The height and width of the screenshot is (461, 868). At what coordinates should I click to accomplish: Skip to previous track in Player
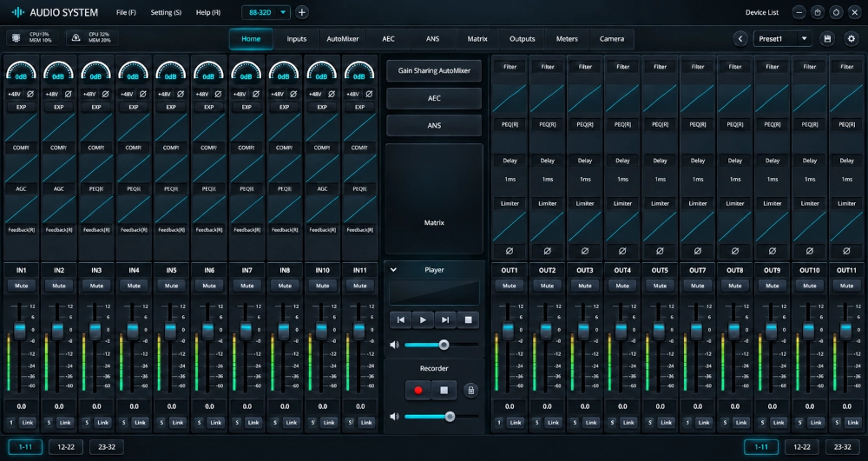[x=400, y=319]
